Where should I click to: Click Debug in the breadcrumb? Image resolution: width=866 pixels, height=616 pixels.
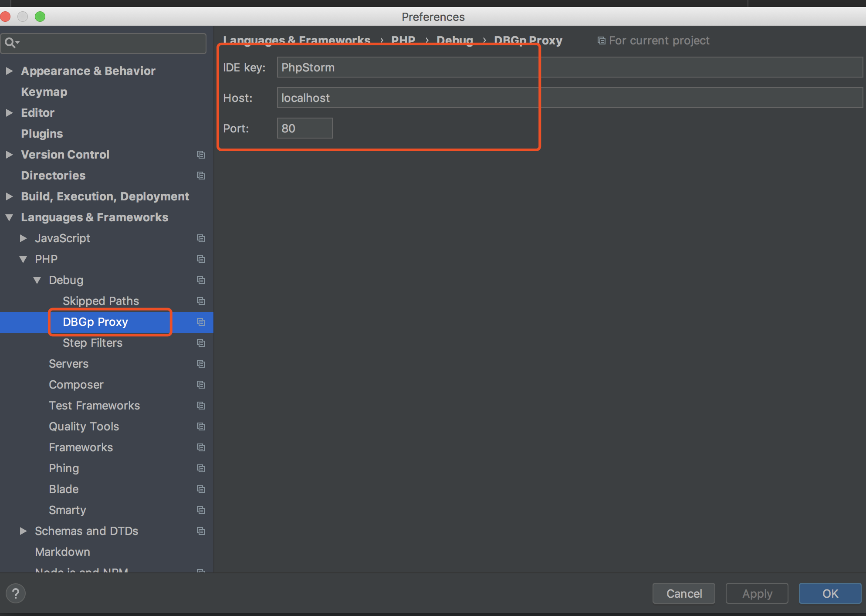[x=455, y=41]
